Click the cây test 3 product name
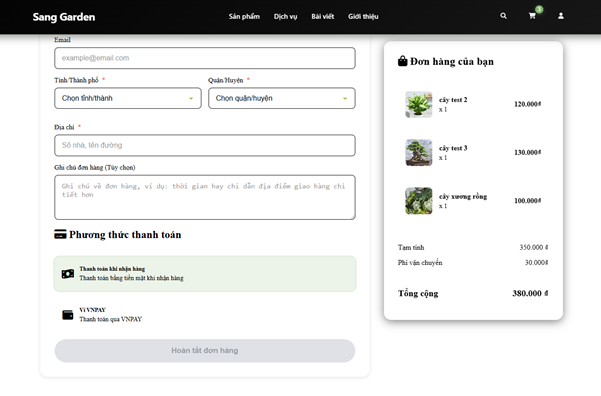The image size is (601, 396). (x=453, y=148)
